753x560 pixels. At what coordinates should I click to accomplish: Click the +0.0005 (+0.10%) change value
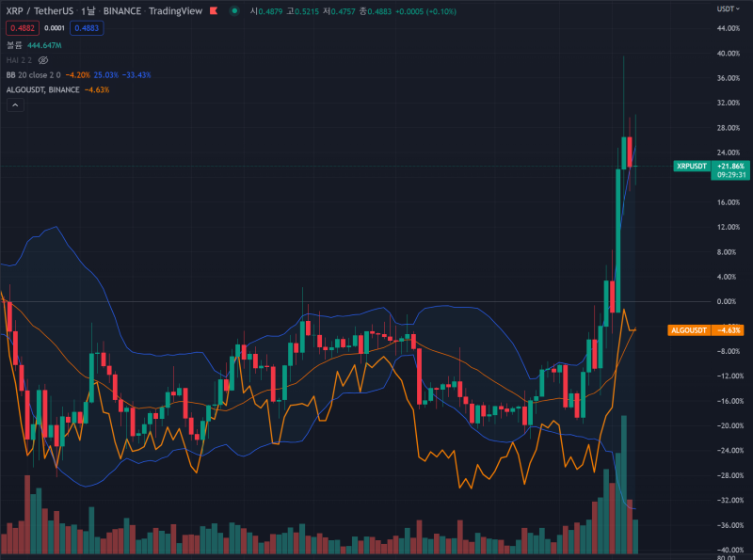pyautogui.click(x=425, y=11)
